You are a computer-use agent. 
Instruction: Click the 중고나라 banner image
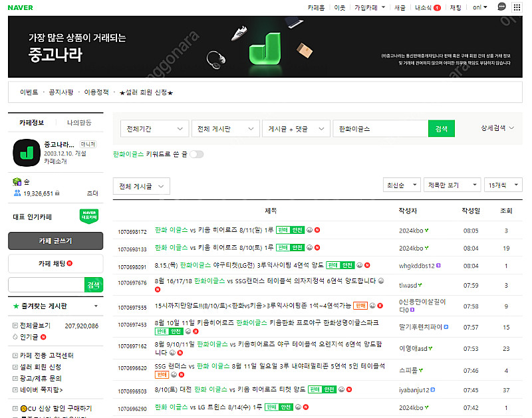pos(265,47)
